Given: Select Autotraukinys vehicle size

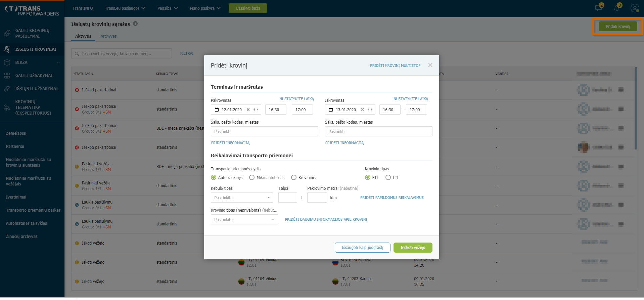Looking at the screenshot, I should pyautogui.click(x=214, y=177).
